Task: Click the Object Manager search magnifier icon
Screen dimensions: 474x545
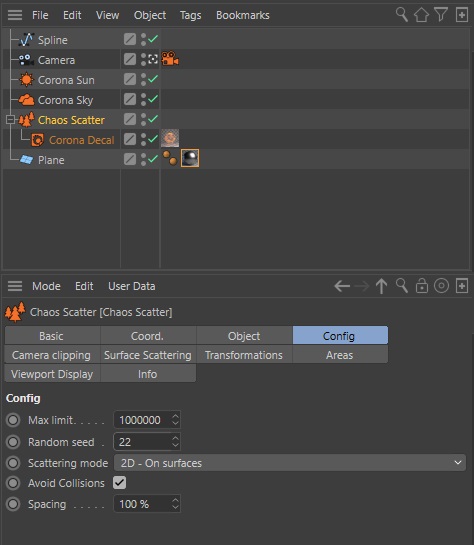Action: [x=402, y=15]
